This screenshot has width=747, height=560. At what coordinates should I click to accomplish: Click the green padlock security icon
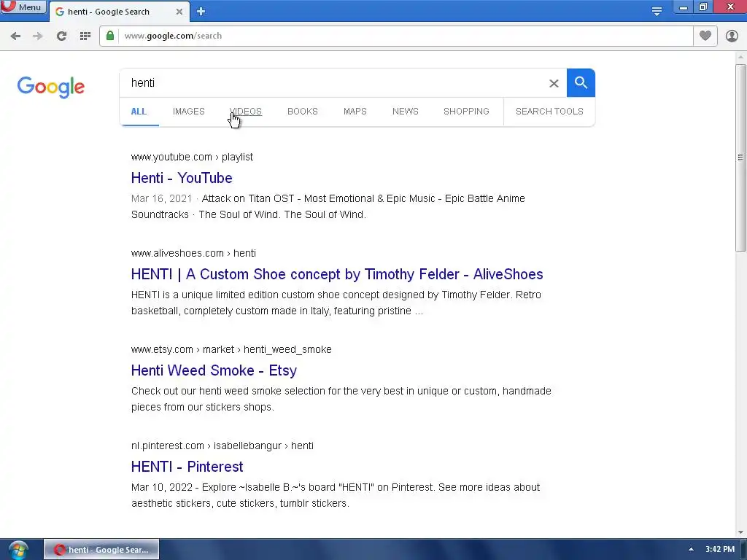[110, 36]
